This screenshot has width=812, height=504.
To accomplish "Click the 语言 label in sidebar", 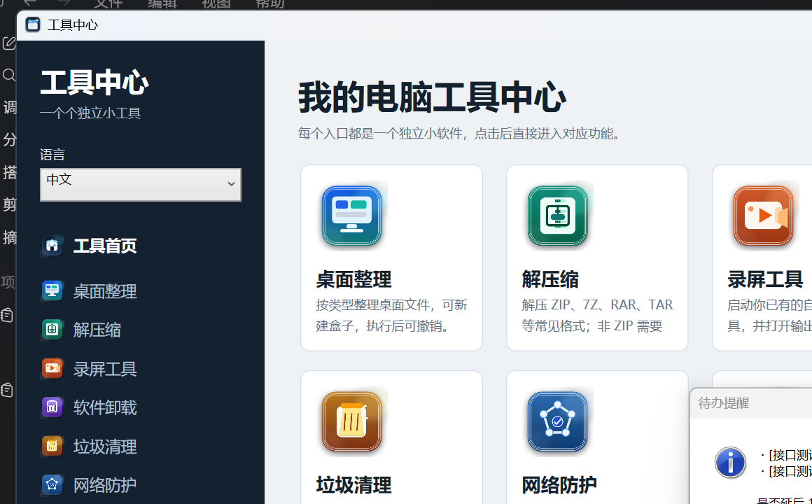I will click(52, 155).
